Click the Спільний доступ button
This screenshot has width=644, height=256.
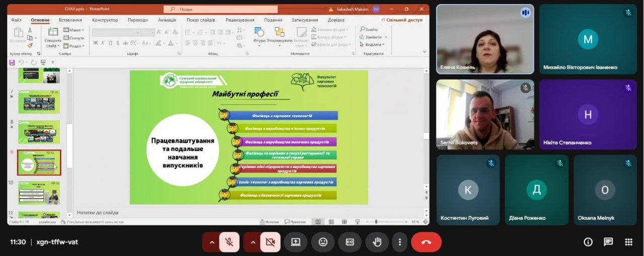tap(401, 20)
